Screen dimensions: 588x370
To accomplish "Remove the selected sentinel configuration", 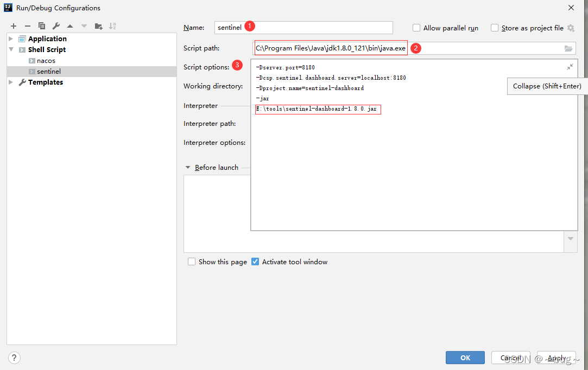I will click(x=27, y=25).
